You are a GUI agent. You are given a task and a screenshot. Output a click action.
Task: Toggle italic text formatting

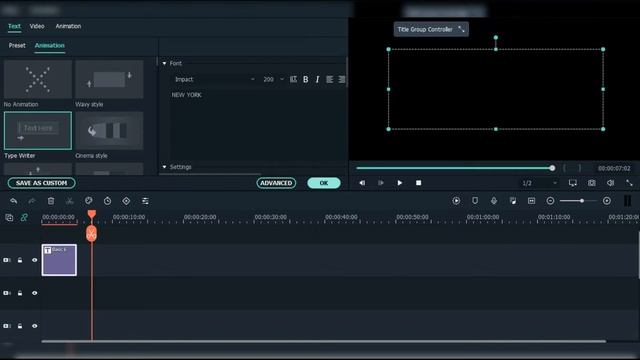point(317,80)
